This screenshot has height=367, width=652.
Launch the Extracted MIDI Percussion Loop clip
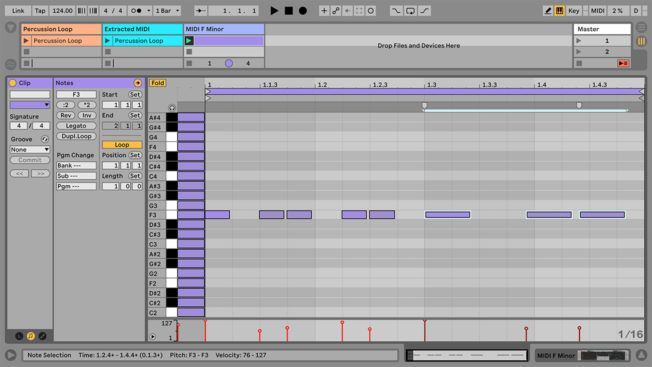coord(107,41)
